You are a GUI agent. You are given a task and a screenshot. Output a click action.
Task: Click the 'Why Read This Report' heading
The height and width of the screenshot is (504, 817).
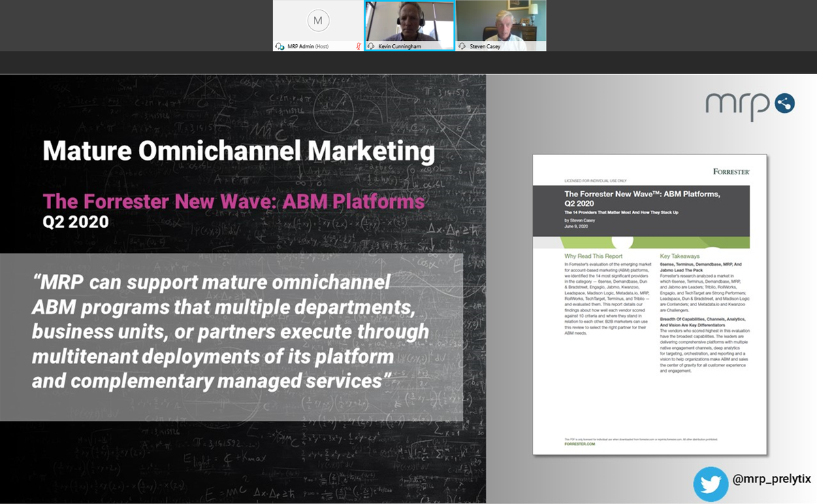click(594, 256)
